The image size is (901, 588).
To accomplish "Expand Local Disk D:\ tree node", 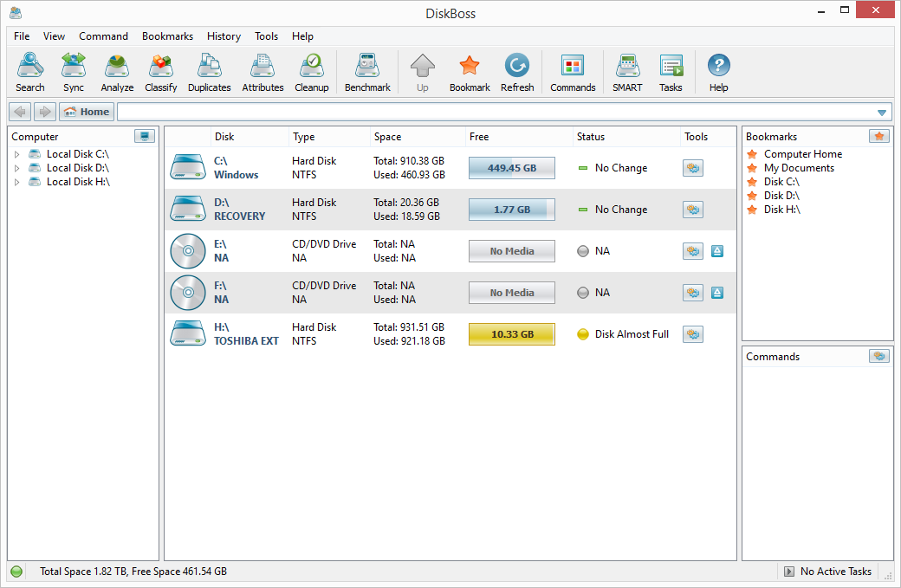I will pyautogui.click(x=16, y=168).
